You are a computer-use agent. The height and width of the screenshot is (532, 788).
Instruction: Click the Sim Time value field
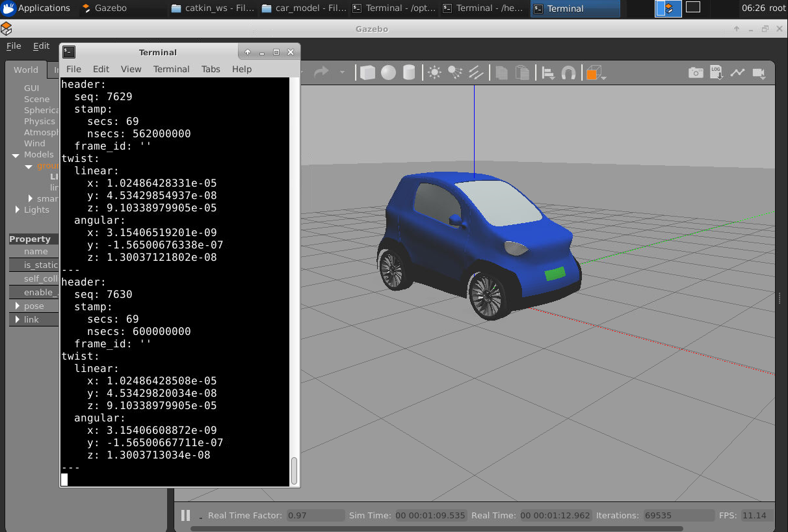pos(430,515)
